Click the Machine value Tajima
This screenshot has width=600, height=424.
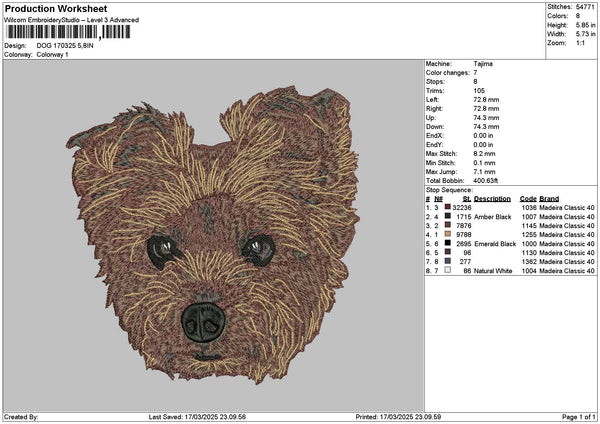click(483, 63)
